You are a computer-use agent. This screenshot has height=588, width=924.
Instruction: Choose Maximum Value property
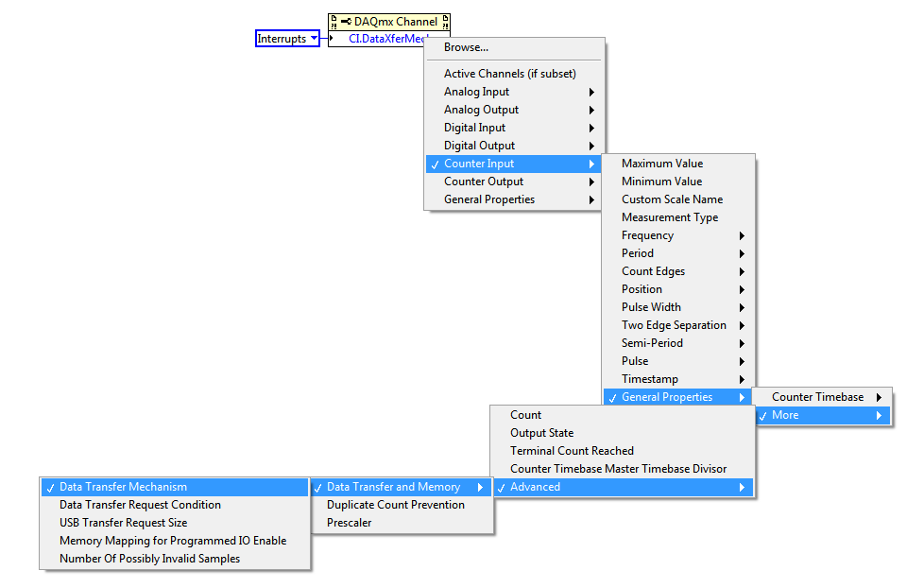pos(678,164)
